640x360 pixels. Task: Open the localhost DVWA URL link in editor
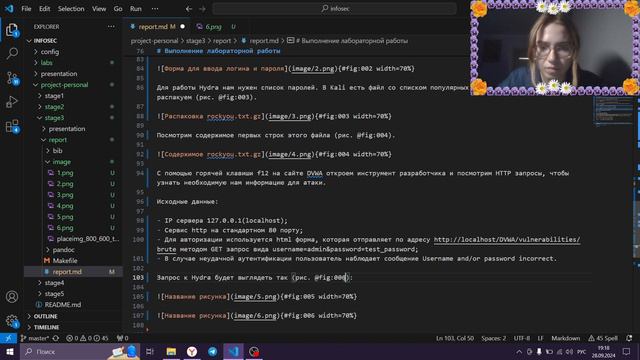tap(507, 240)
